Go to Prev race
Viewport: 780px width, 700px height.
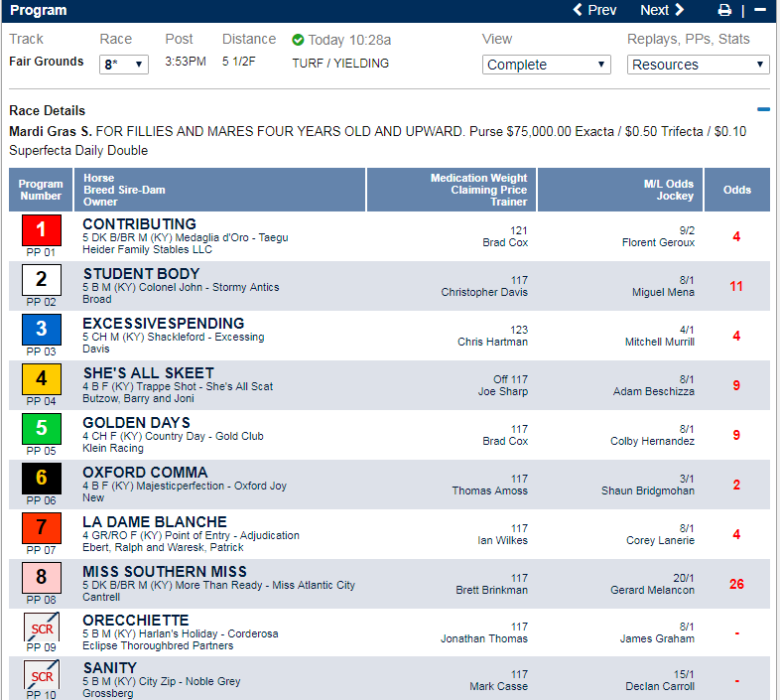(595, 10)
